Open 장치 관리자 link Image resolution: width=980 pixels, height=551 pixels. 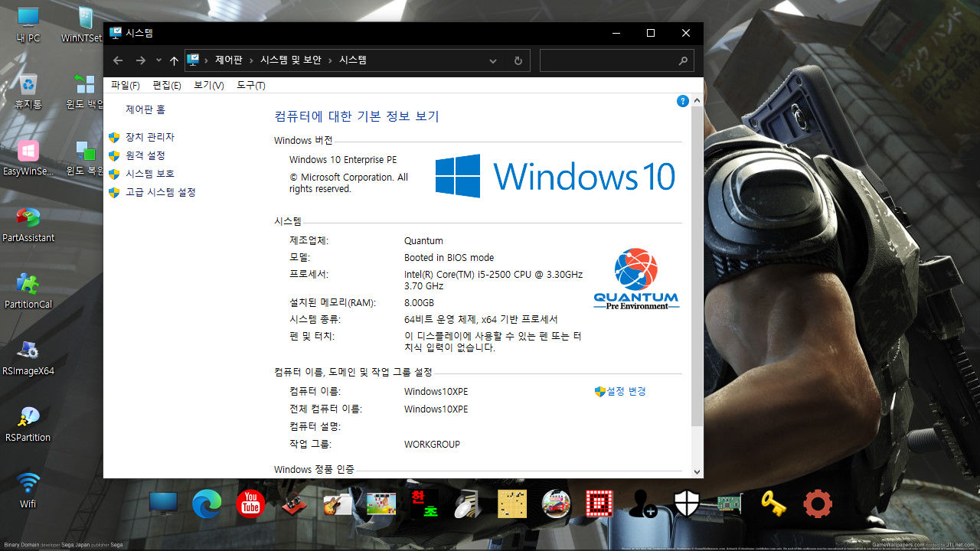pos(150,137)
